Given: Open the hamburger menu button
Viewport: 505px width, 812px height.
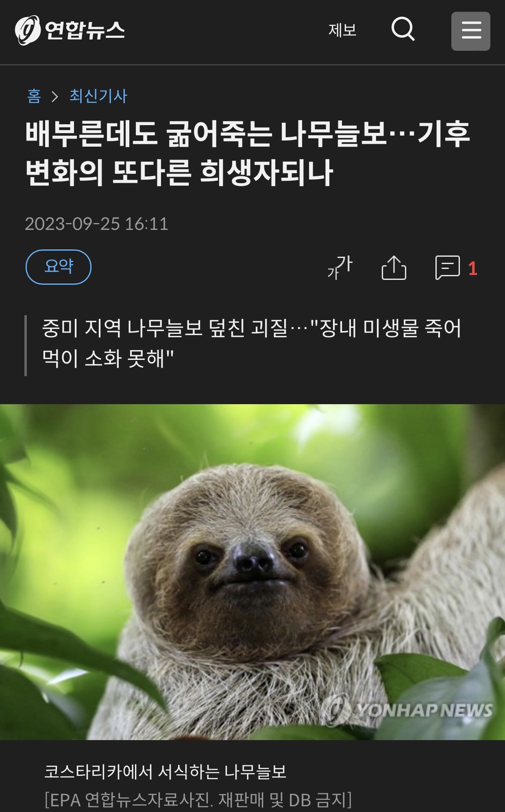Looking at the screenshot, I should [470, 31].
